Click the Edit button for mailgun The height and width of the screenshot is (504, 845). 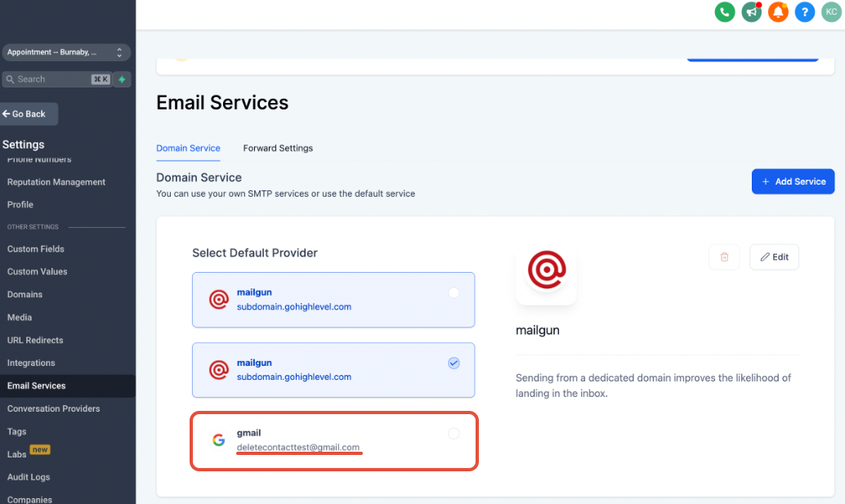pos(774,256)
